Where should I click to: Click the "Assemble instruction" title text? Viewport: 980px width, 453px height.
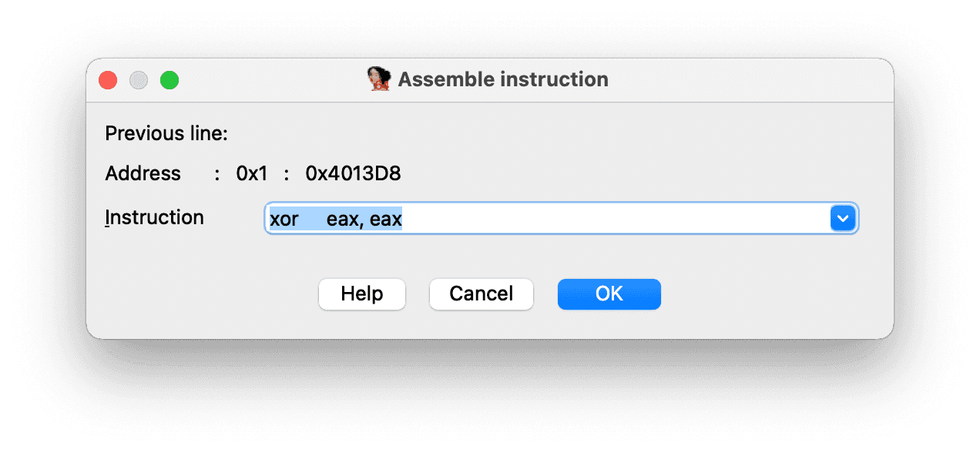tap(503, 79)
